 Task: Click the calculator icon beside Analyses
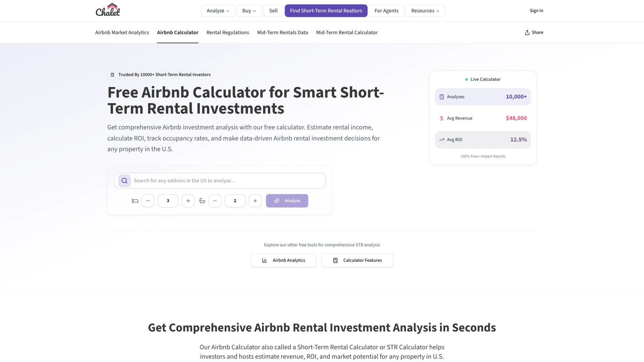coord(441,97)
